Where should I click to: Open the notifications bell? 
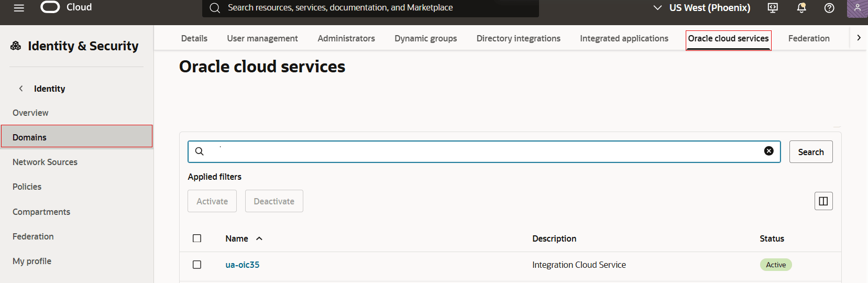801,8
